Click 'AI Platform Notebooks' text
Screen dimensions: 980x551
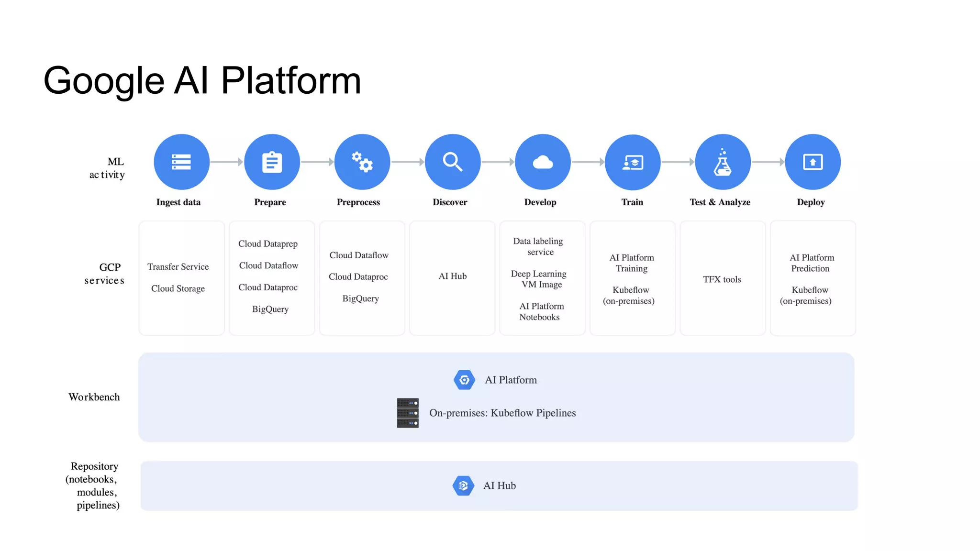pyautogui.click(x=542, y=312)
